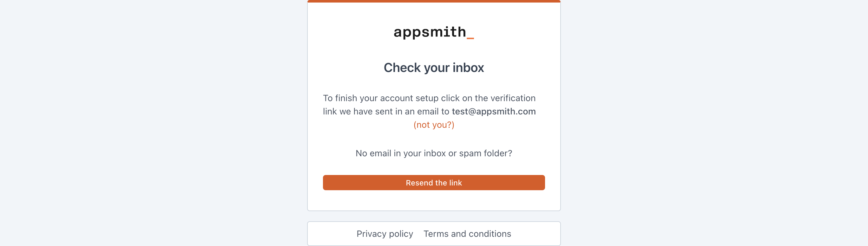Open the Terms and conditions link
Screen dimensions: 868x246
467,234
